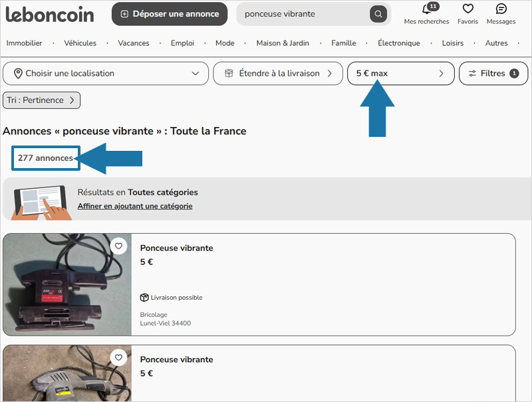532x402 pixels.
Task: Open Électronique category
Action: [x=398, y=43]
